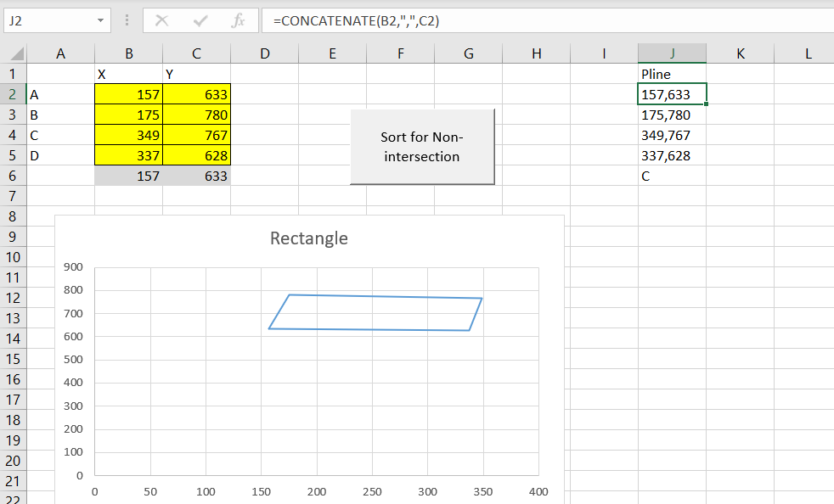This screenshot has height=504, width=834.
Task: Select row 2 header
Action: (x=13, y=94)
